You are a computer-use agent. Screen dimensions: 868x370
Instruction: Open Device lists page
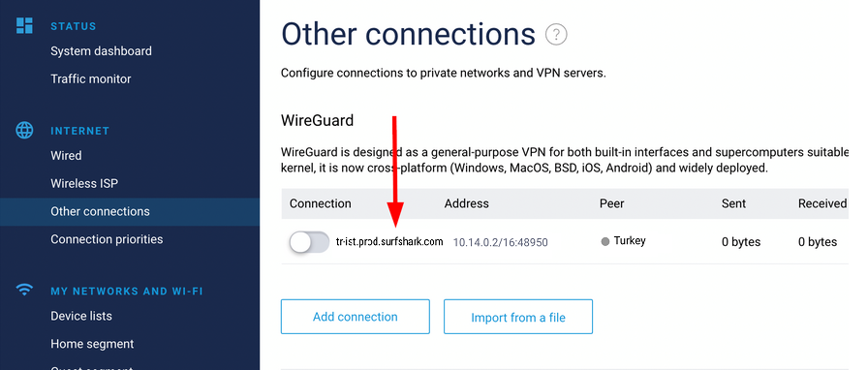point(81,316)
